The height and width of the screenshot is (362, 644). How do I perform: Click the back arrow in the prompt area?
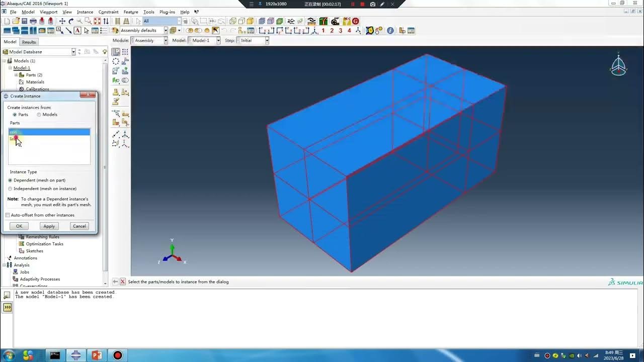point(115,282)
